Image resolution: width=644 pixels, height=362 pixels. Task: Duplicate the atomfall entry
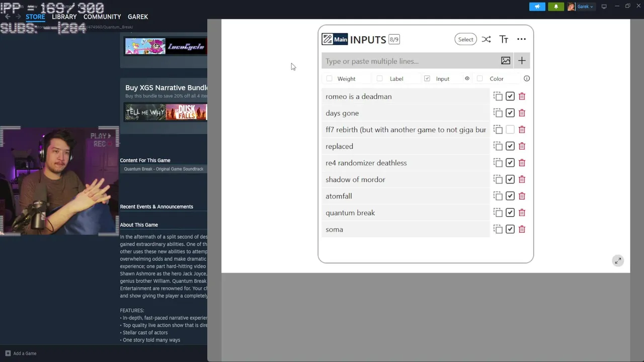[x=498, y=196]
